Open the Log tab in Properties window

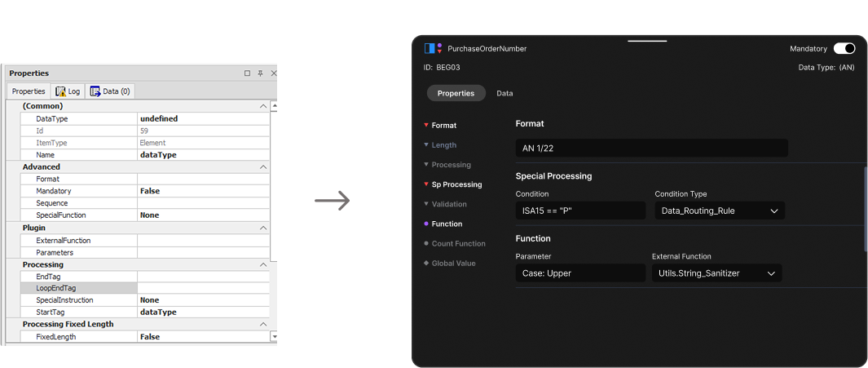pyautogui.click(x=68, y=91)
